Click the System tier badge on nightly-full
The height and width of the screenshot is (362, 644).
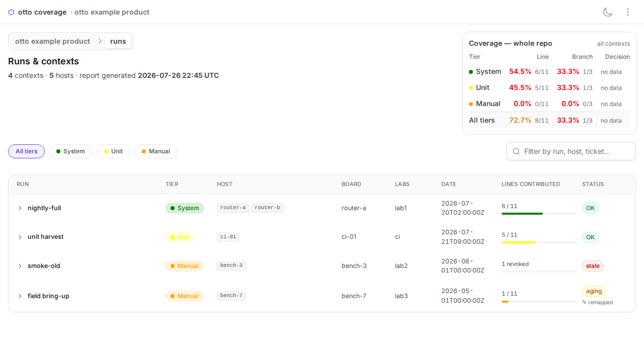[185, 208]
